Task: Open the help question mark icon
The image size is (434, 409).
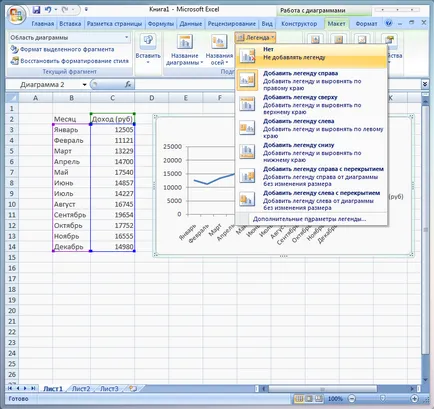Action: (388, 23)
